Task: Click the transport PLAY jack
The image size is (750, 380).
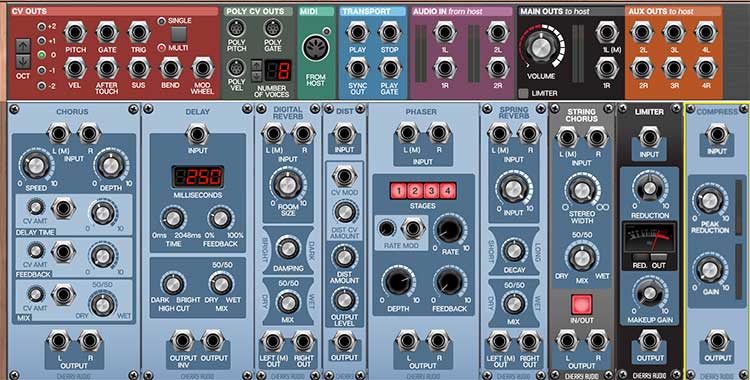Action: point(357,33)
